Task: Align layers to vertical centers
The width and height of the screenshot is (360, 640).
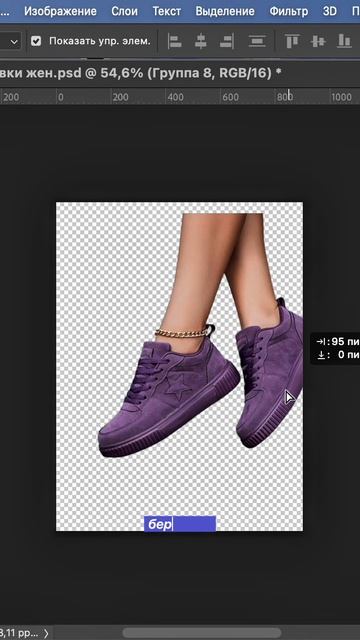Action: [x=318, y=41]
